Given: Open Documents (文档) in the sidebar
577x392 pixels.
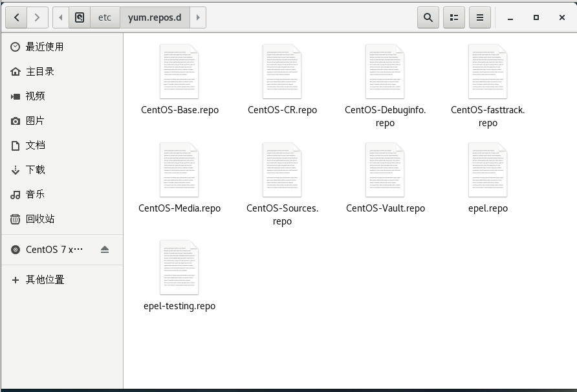Looking at the screenshot, I should tap(62, 146).
